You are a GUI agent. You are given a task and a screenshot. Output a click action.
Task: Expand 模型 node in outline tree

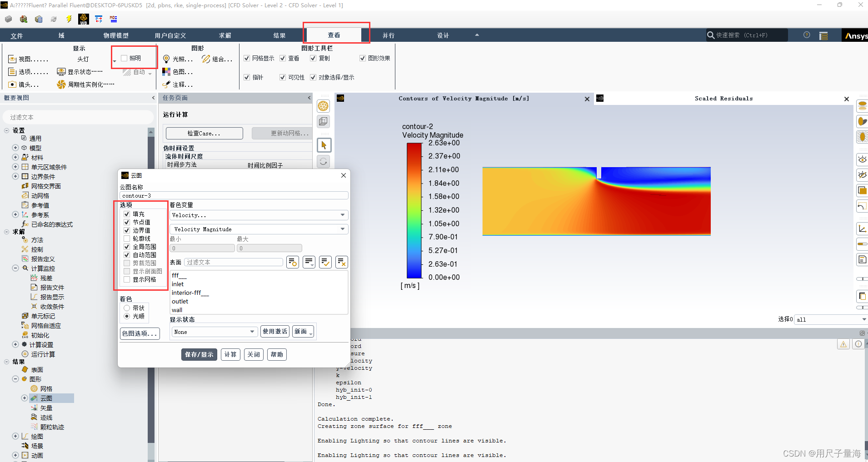(x=15, y=148)
